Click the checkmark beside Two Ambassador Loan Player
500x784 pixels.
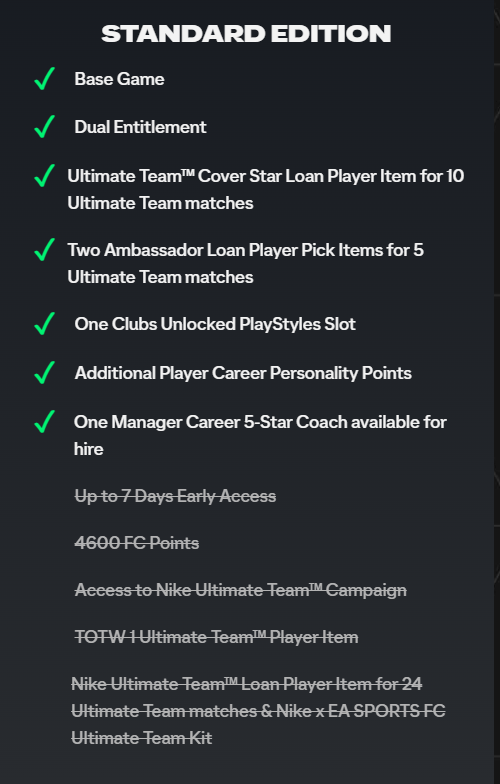coord(44,250)
